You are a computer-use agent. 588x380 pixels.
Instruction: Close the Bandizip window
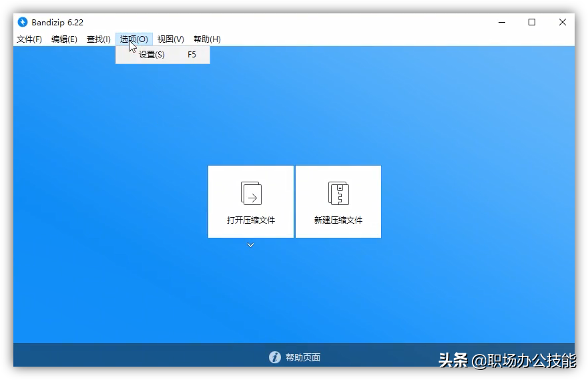(563, 22)
